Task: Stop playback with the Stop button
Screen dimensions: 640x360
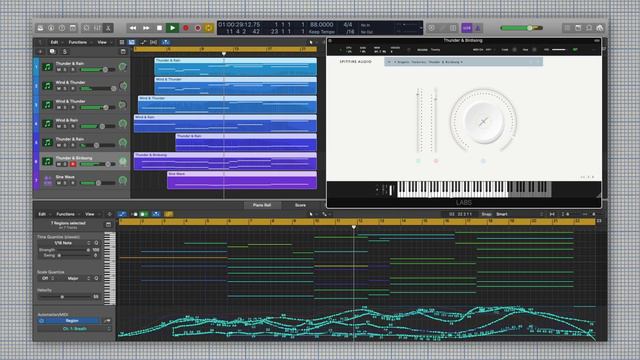Action: click(159, 28)
